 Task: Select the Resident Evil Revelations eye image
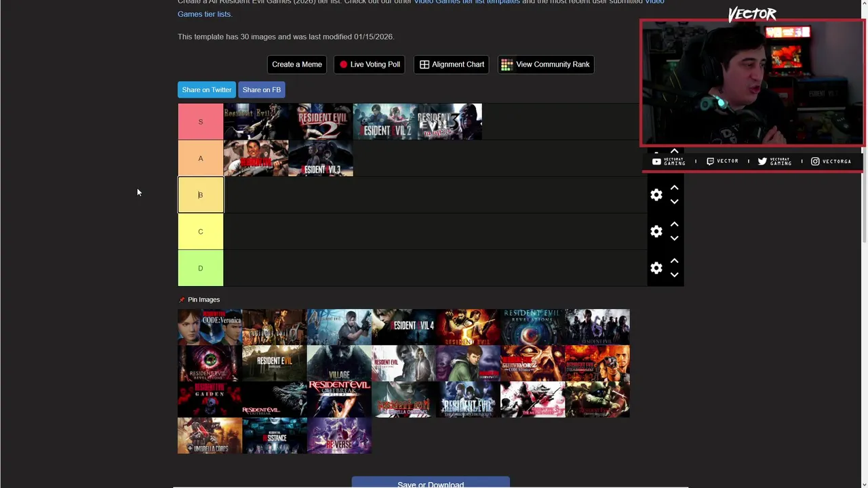tap(533, 327)
